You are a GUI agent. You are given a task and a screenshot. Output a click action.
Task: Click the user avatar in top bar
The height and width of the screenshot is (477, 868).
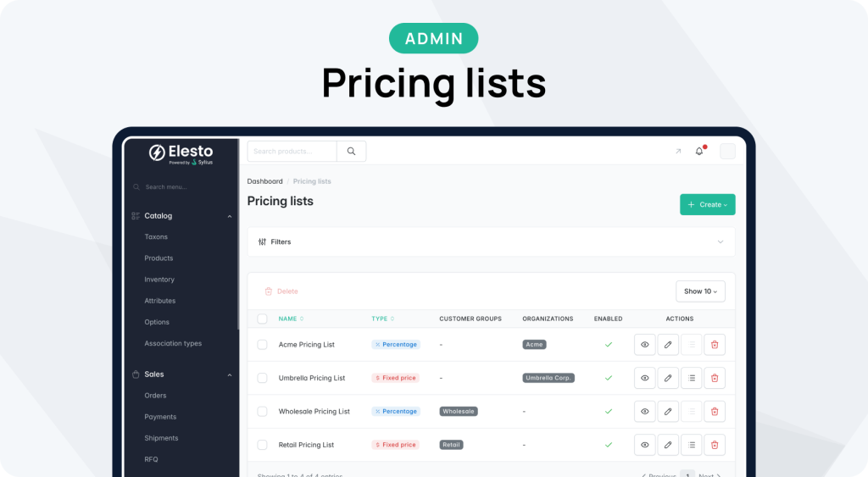pos(727,152)
